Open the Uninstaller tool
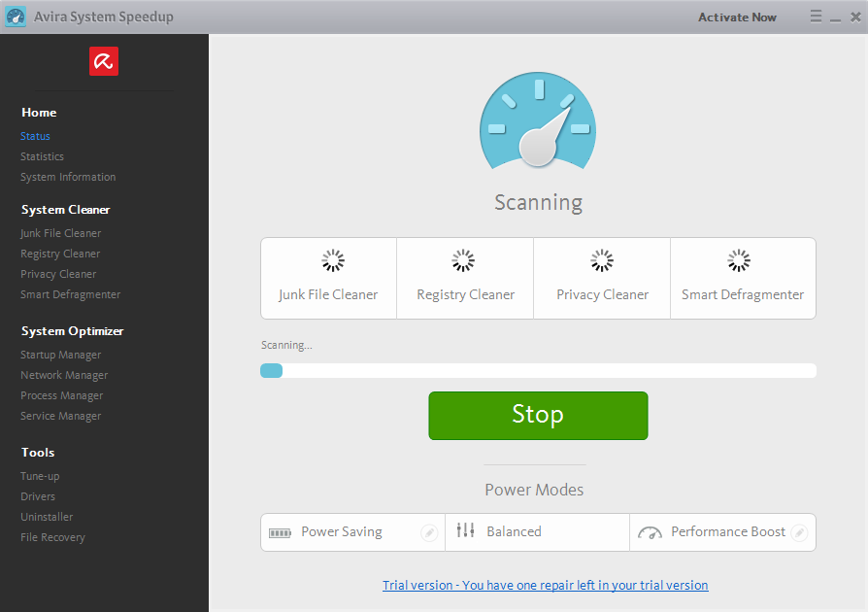868x612 pixels. (x=47, y=517)
